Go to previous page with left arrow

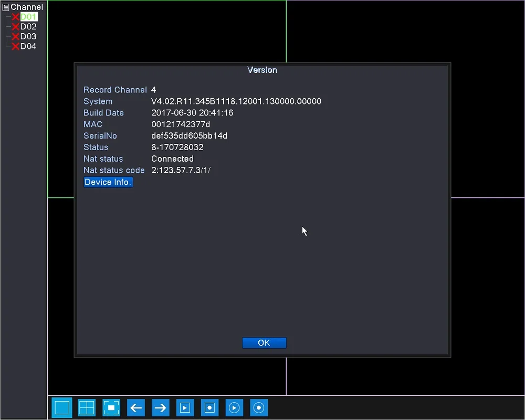135,407
